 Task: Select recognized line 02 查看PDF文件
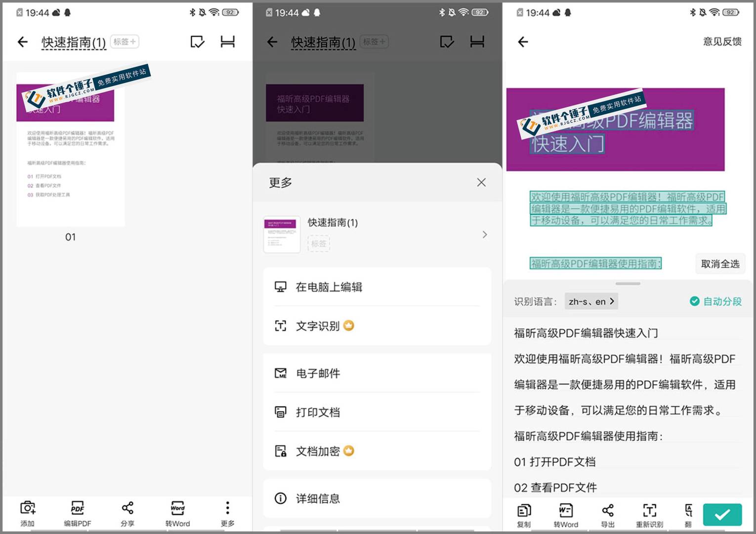point(555,488)
